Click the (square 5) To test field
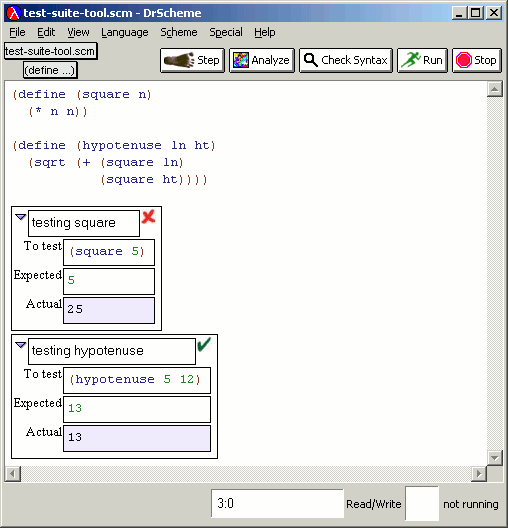508x528 pixels. click(x=109, y=252)
